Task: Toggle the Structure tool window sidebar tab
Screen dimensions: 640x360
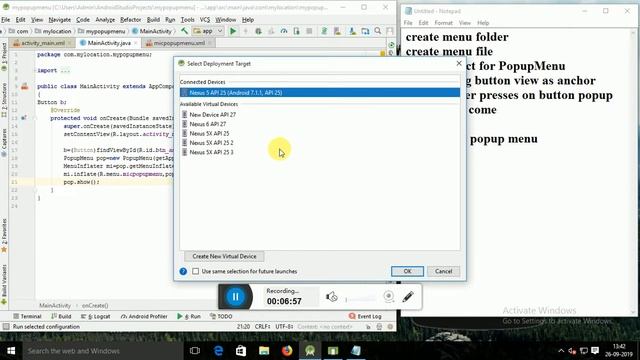Action: (4, 100)
